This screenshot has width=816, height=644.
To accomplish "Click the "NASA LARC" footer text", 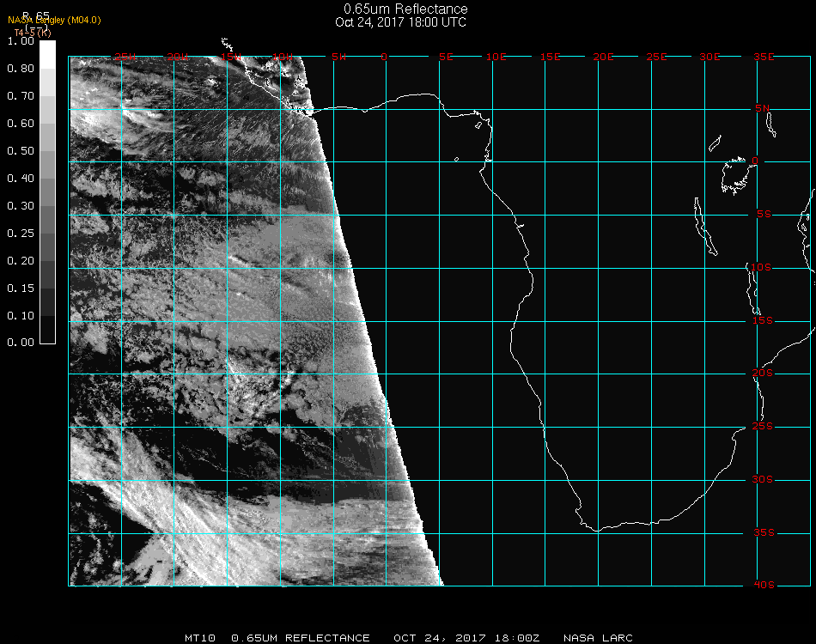I will (x=598, y=638).
